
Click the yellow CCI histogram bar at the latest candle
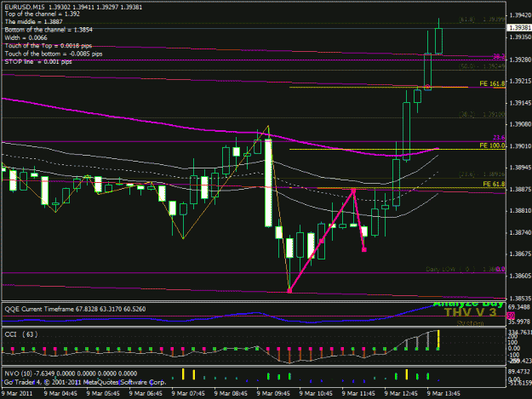coord(438,339)
